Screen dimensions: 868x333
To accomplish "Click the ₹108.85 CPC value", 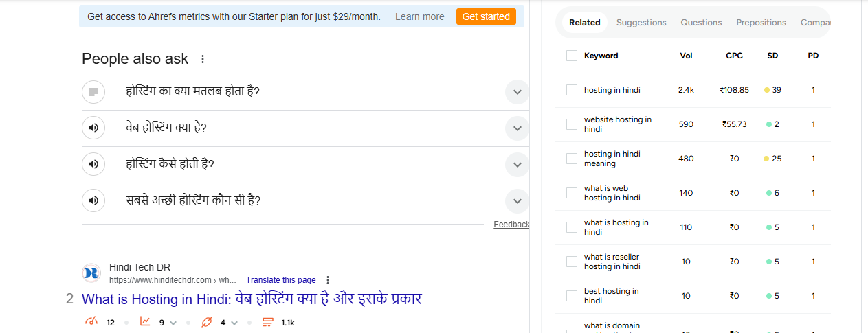I will pyautogui.click(x=734, y=90).
